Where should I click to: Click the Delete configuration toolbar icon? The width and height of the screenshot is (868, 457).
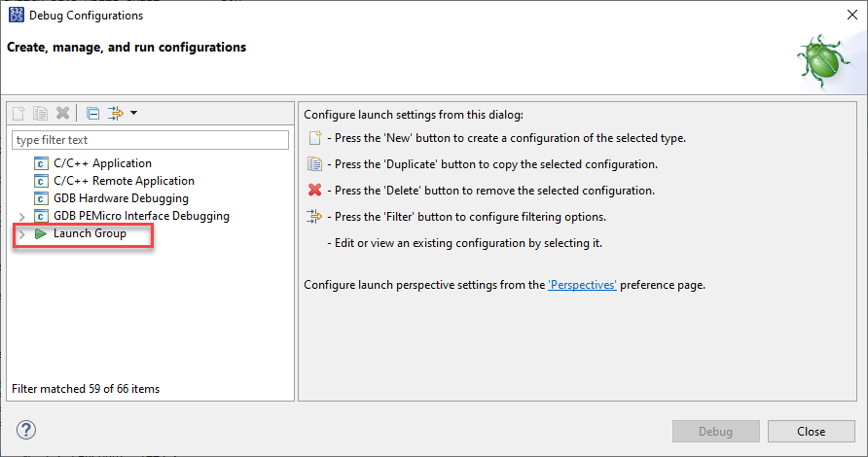62,113
